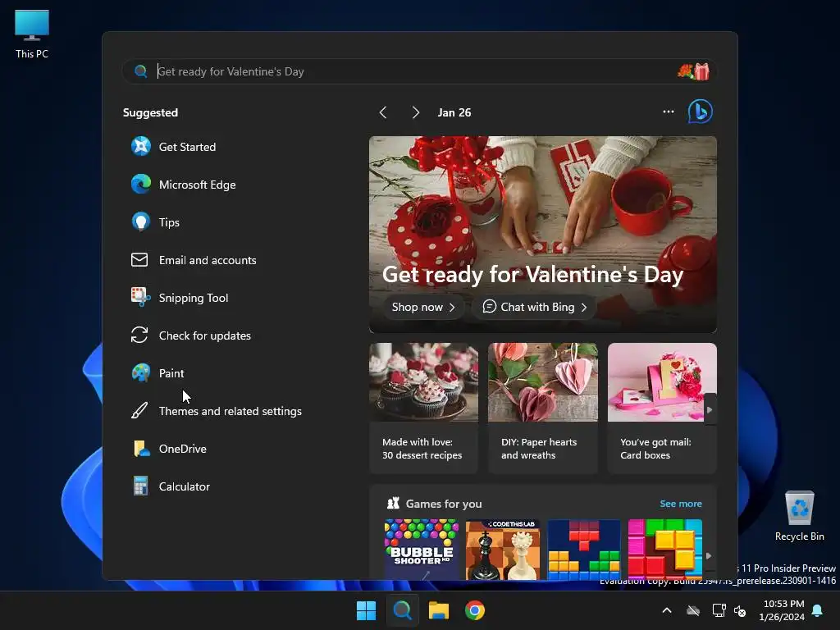This screenshot has width=840, height=630.
Task: Open the notification bell in taskbar
Action: 818,610
